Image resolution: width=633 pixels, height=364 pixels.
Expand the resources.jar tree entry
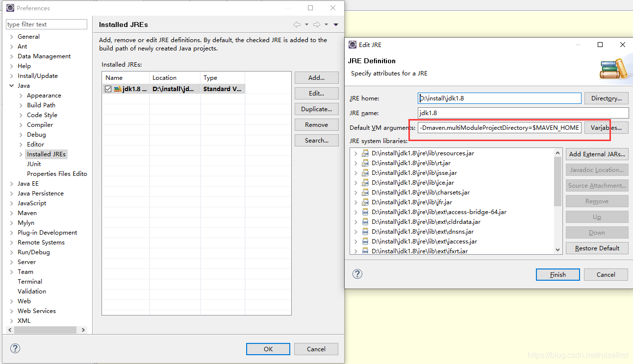click(x=356, y=153)
